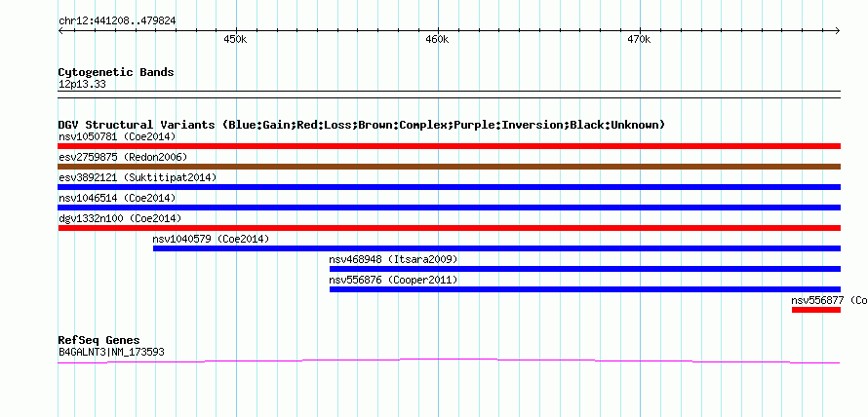868x417 pixels.
Task: Select the RefSeq Genes track title
Action: tap(99, 340)
